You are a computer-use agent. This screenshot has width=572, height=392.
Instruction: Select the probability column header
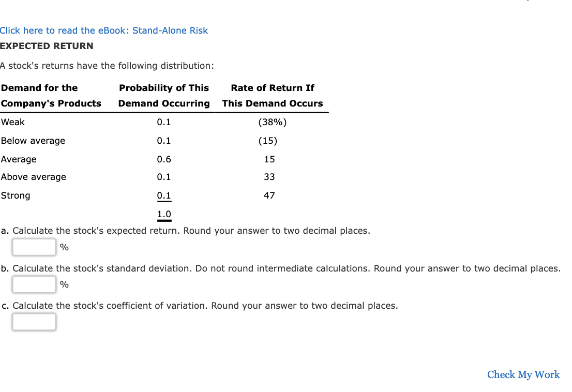[x=164, y=96]
